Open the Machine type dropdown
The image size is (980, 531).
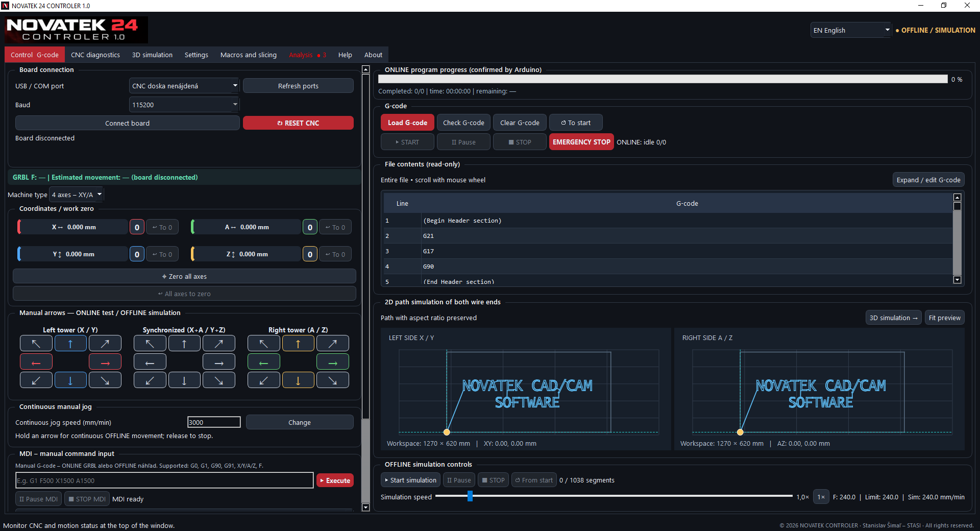[77, 195]
